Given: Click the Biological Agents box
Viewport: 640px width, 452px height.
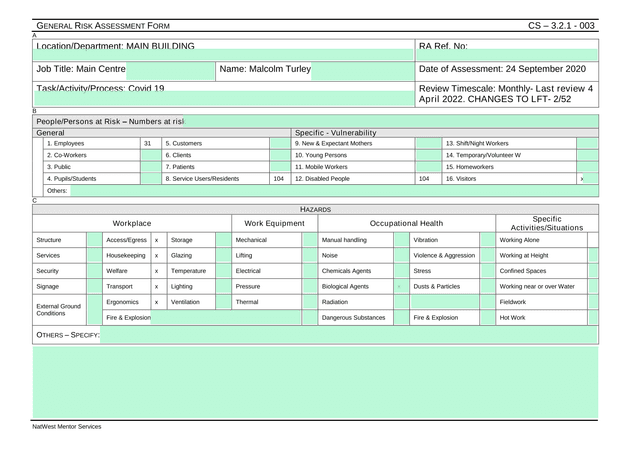Looking at the screenshot, I should [x=402, y=287].
